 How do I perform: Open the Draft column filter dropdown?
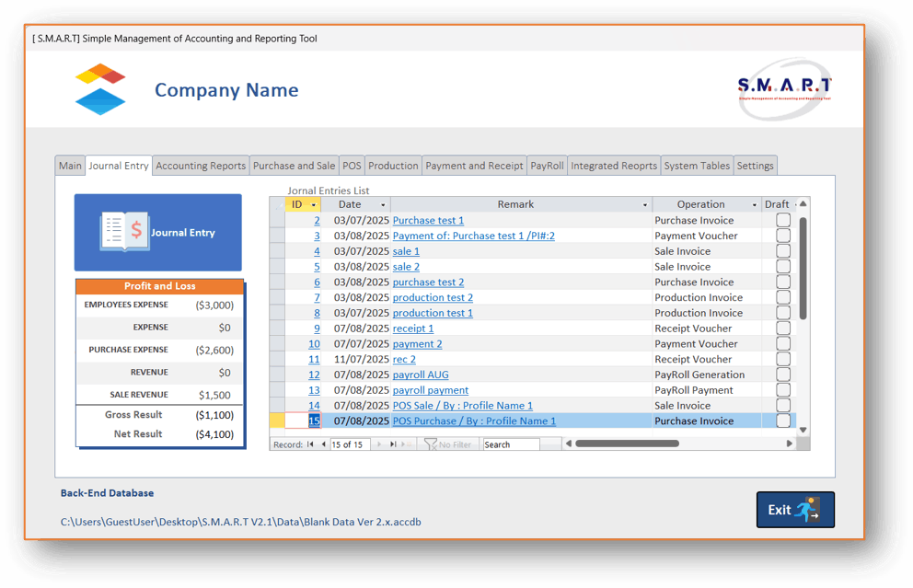click(794, 205)
